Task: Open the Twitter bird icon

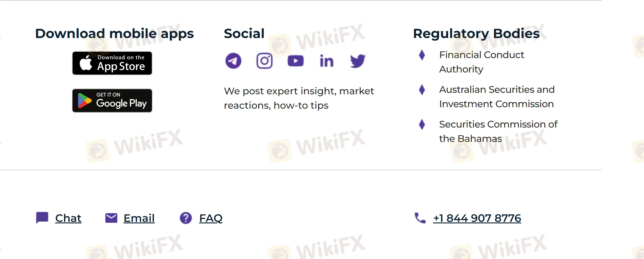Action: click(358, 61)
